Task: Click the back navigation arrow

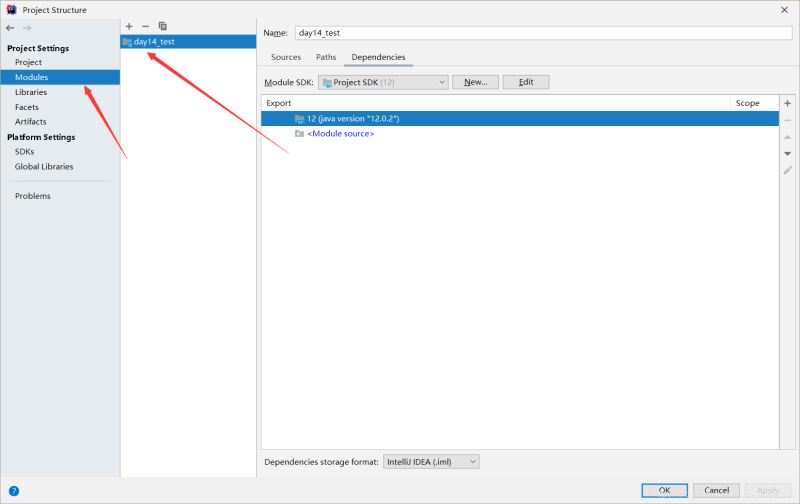Action: pos(11,27)
